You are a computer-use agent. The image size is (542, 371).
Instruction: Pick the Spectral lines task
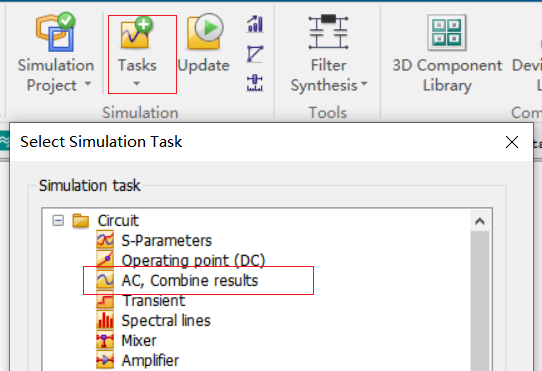[166, 321]
